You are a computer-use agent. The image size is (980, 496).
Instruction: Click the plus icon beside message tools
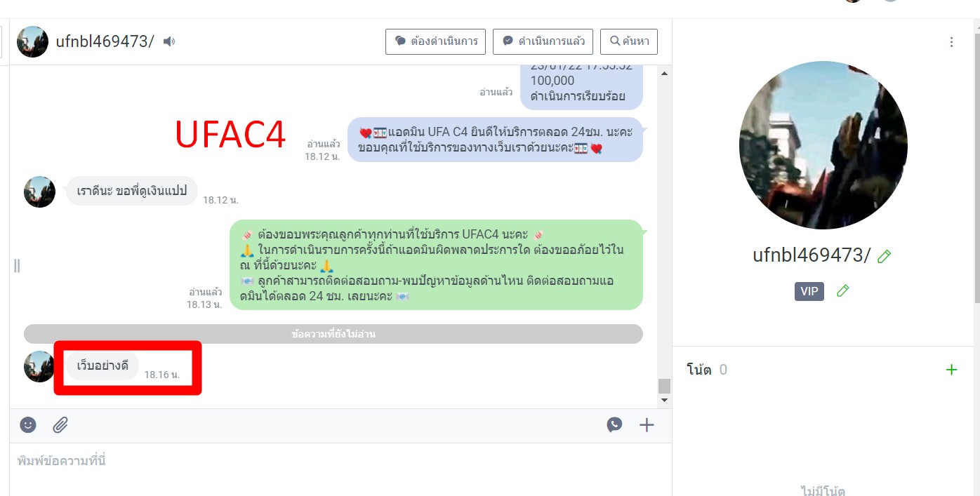coord(646,424)
